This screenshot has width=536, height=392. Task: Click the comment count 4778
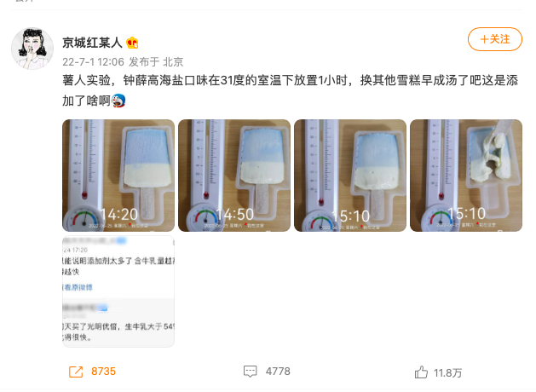278,372
